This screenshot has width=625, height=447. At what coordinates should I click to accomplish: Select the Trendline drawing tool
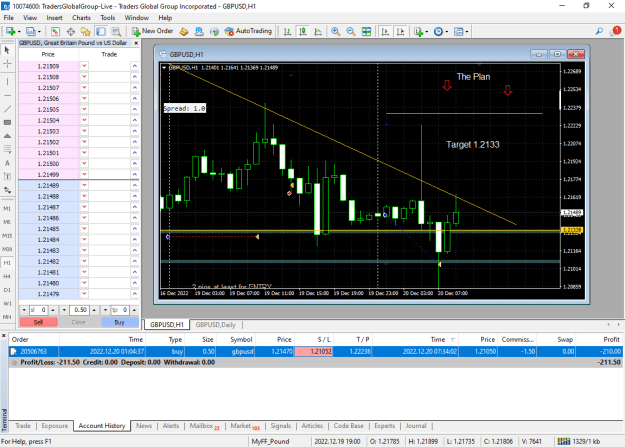coord(7,109)
